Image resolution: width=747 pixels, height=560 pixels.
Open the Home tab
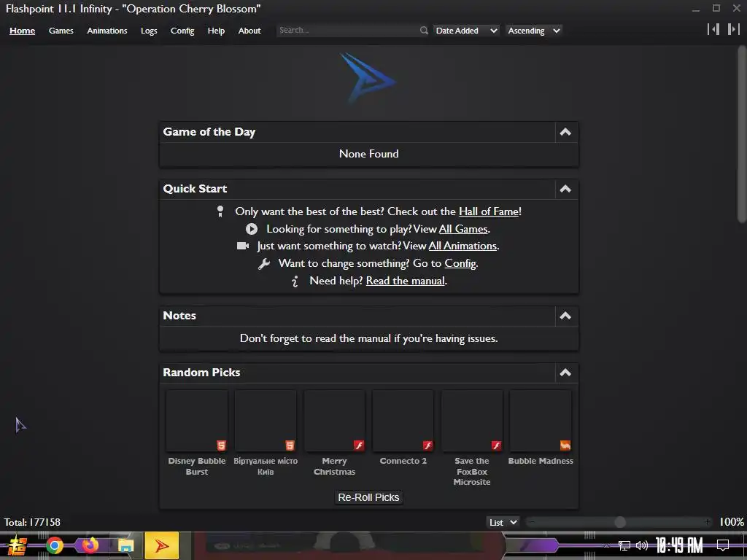(x=23, y=31)
